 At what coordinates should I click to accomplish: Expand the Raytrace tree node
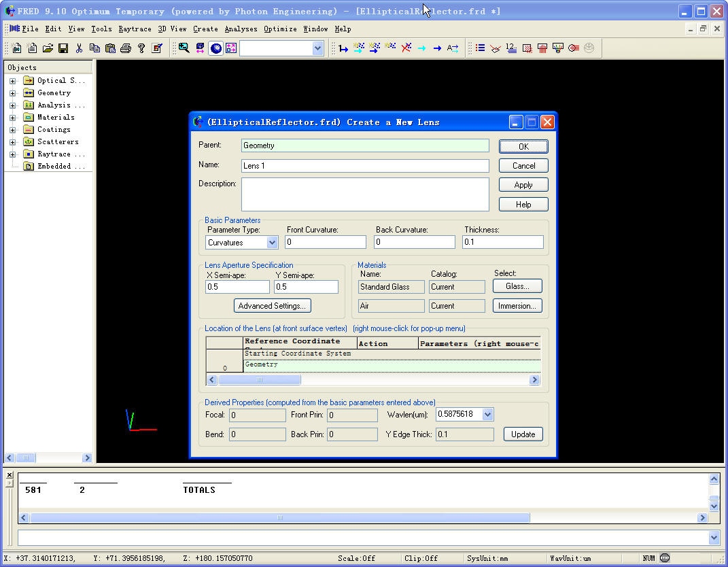click(12, 154)
